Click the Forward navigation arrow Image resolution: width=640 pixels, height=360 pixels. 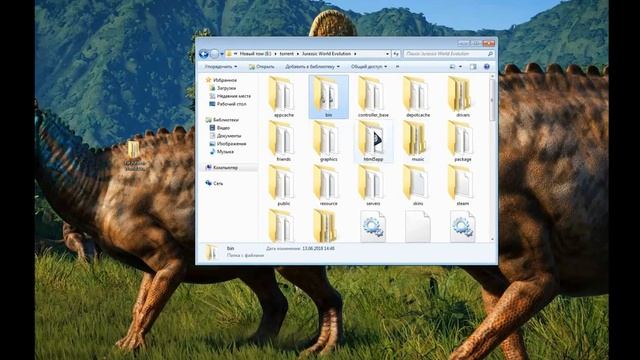click(x=214, y=54)
